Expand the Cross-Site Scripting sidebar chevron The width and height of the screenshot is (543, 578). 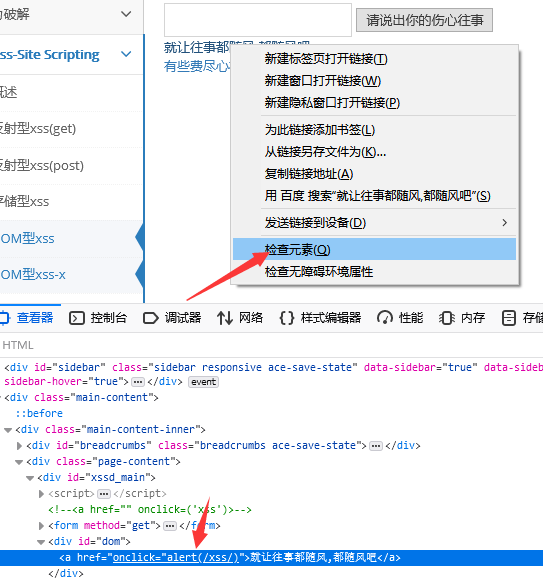[126, 54]
